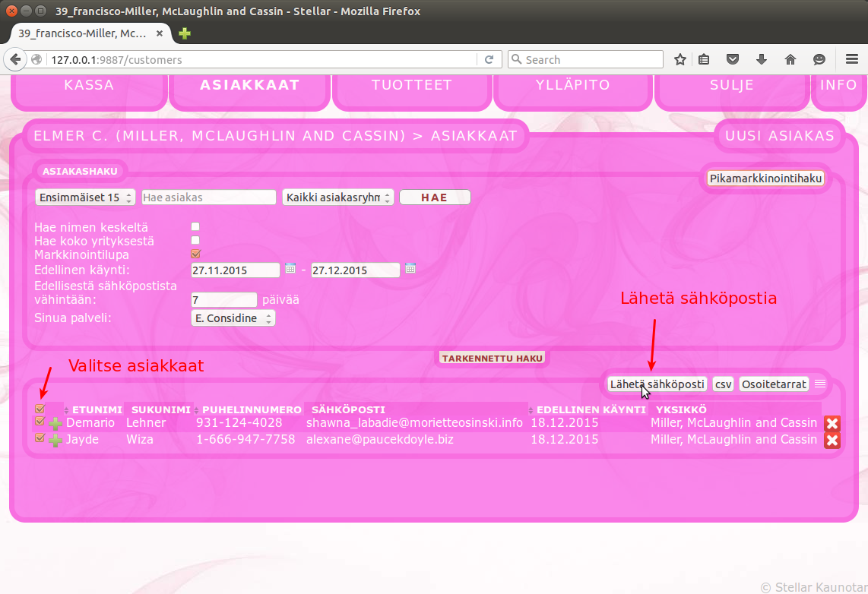Open the 'Ensimmäiset 15' dropdown
Image resolution: width=868 pixels, height=594 pixels.
[85, 197]
